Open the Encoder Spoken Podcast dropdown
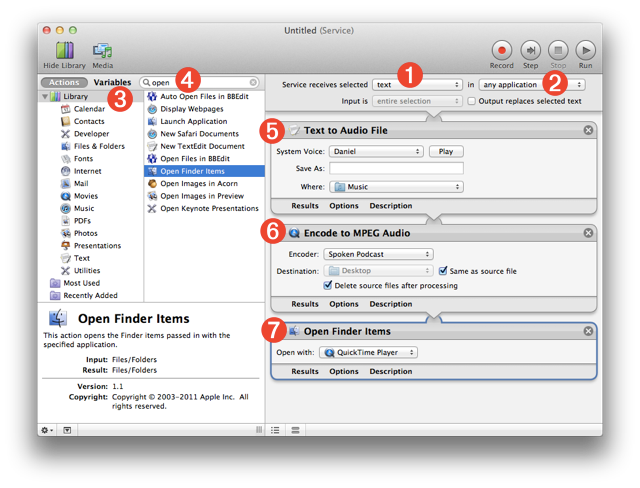Image resolution: width=640 pixels, height=488 pixels. click(378, 254)
